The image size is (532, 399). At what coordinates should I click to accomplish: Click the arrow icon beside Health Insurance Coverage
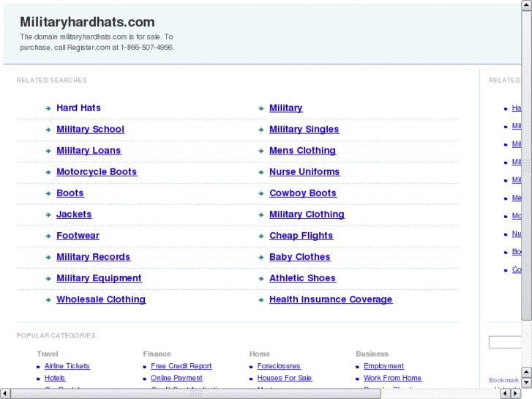pyautogui.click(x=261, y=300)
